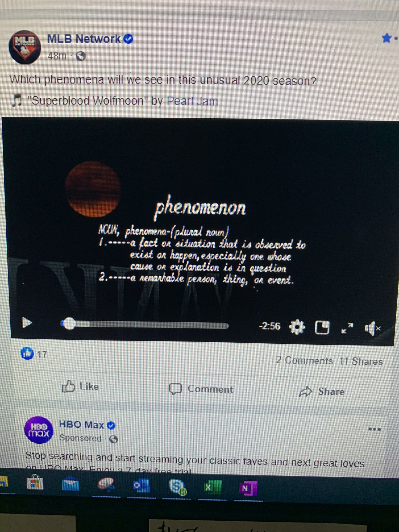Share the MLB Network post
This screenshot has height=532, width=399.
click(322, 392)
